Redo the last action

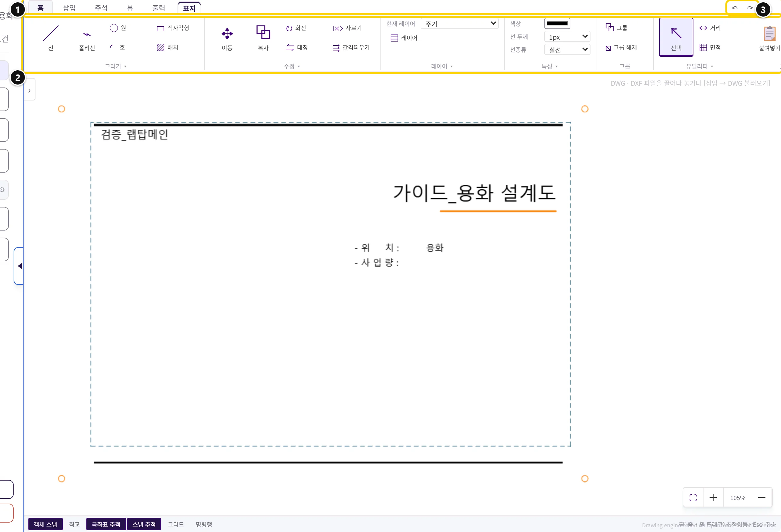coord(750,8)
